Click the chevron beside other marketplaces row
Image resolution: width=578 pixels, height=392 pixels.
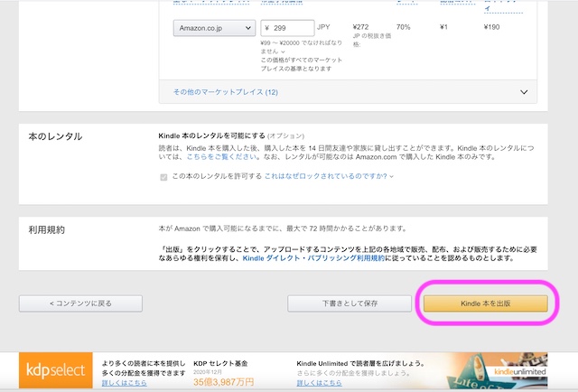click(x=524, y=91)
